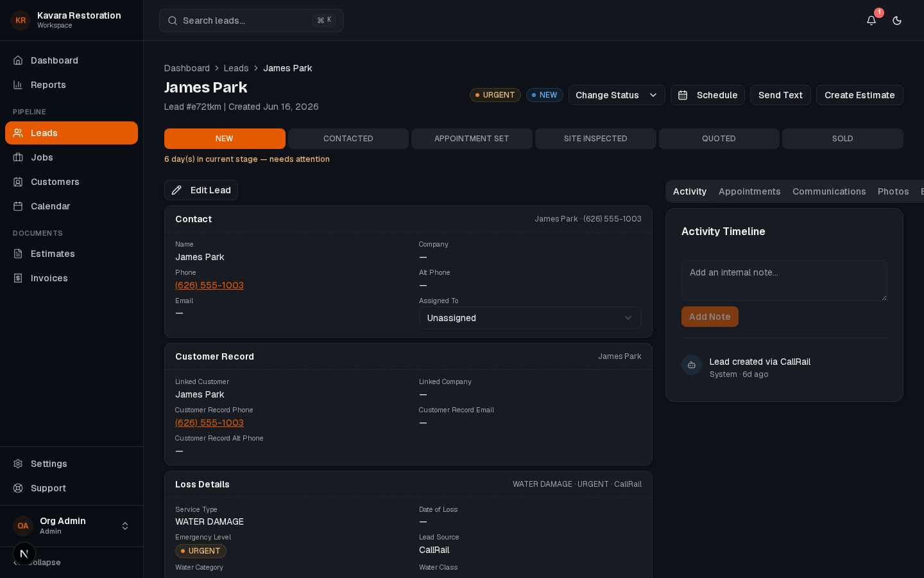Screen dimensions: 924x578
Task: Select the SOLD pipeline stage
Action: click(843, 139)
